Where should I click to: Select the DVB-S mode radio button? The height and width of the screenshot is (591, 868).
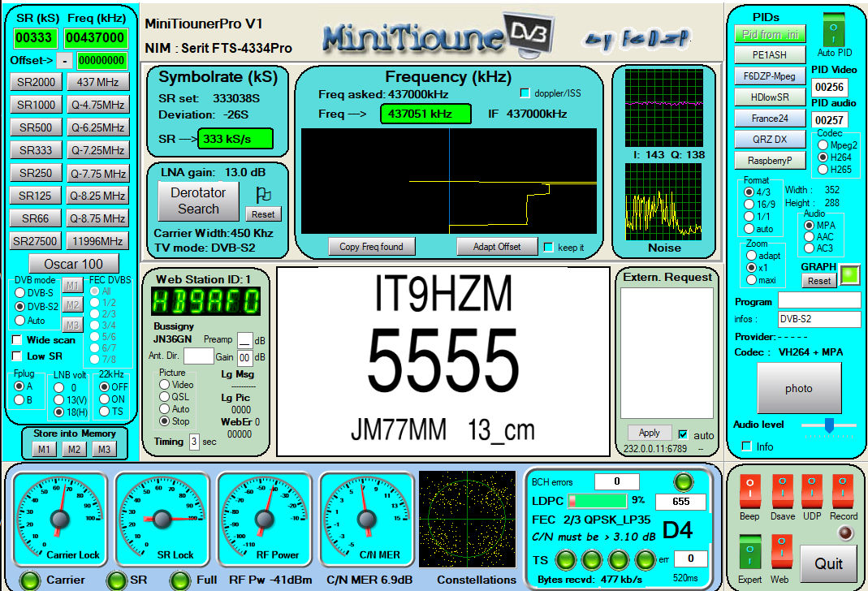(20, 292)
